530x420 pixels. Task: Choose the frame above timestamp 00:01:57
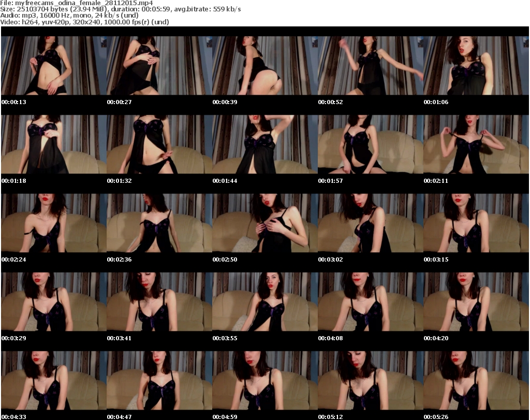pyautogui.click(x=371, y=144)
